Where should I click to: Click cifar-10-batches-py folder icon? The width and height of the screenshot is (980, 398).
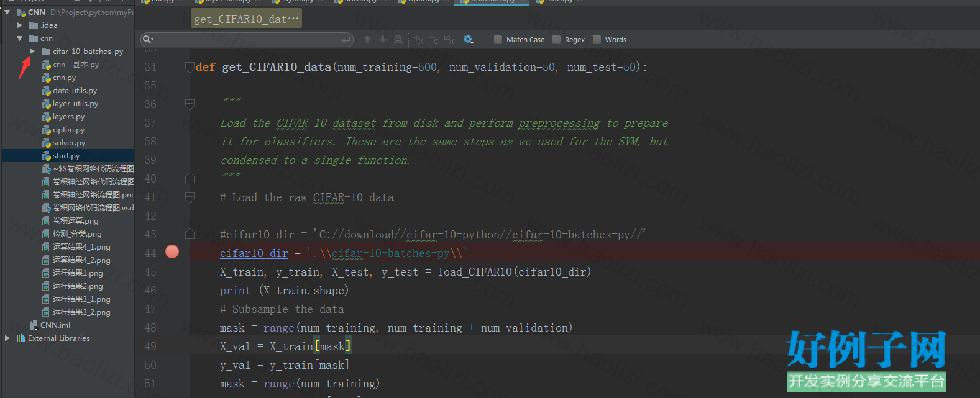(x=46, y=52)
